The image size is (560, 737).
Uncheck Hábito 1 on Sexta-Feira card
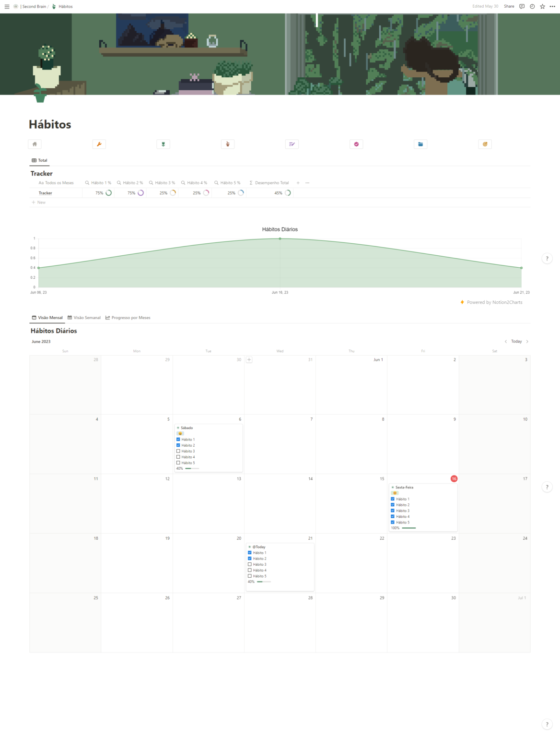393,499
